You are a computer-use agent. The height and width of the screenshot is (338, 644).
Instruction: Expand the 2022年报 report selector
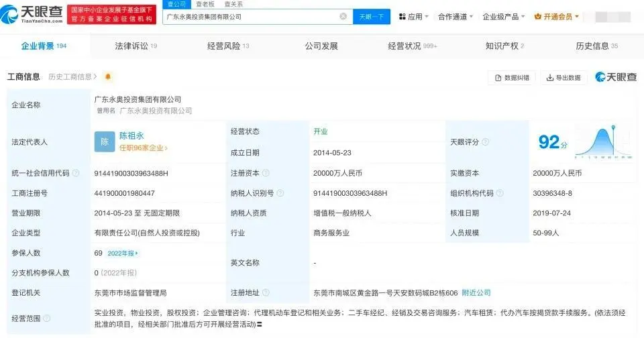point(122,253)
